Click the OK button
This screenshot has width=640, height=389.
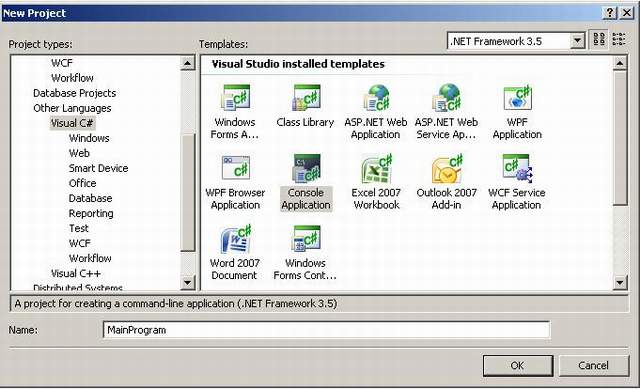pos(518,365)
